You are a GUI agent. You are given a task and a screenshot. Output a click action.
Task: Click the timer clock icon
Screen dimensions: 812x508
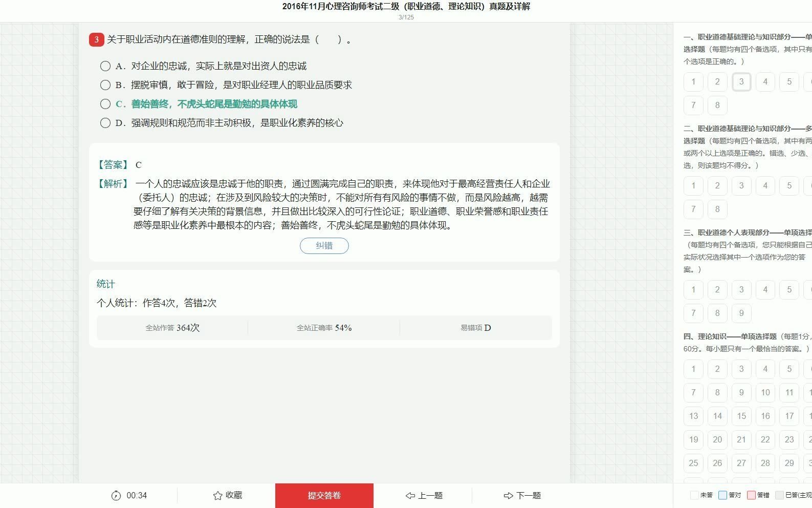coord(116,495)
